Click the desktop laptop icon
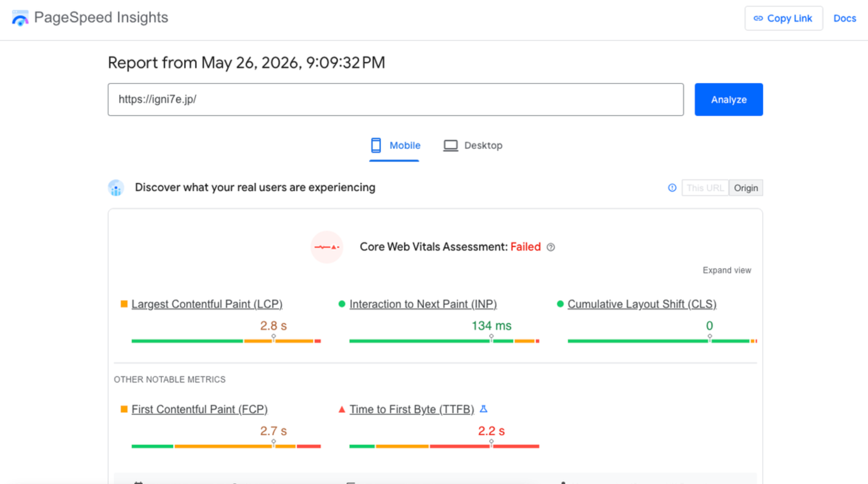The height and width of the screenshot is (484, 868). (x=450, y=145)
